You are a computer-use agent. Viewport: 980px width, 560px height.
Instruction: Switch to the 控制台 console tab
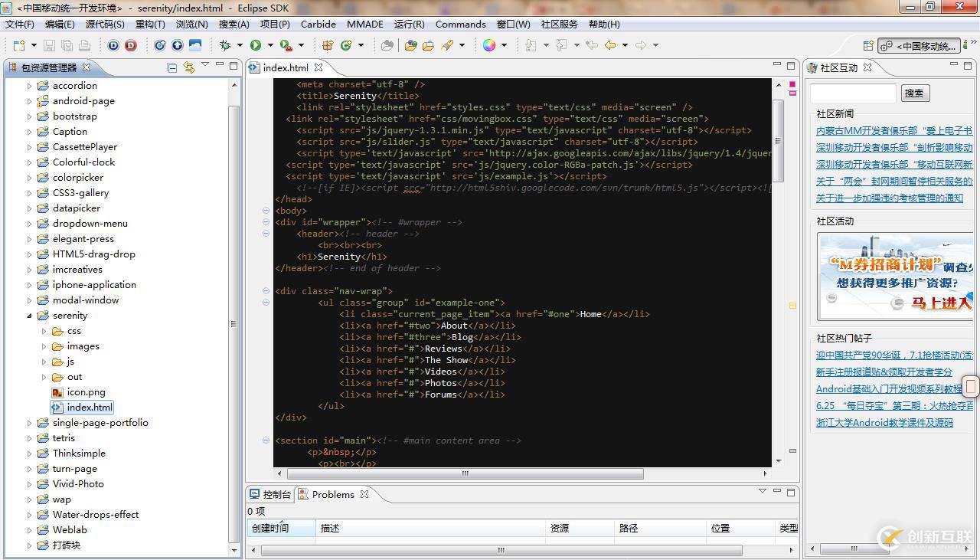click(270, 495)
